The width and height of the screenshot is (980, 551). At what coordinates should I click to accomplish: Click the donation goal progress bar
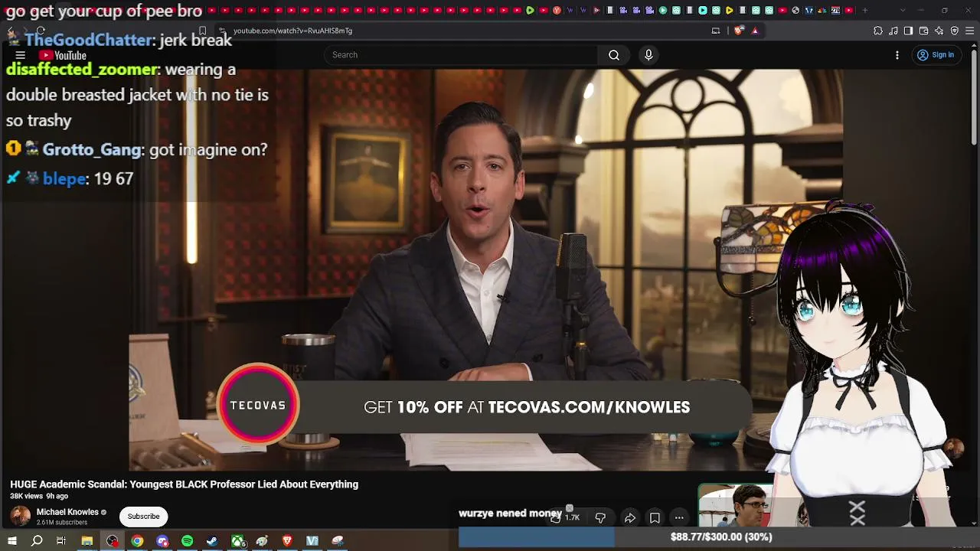[x=720, y=537]
